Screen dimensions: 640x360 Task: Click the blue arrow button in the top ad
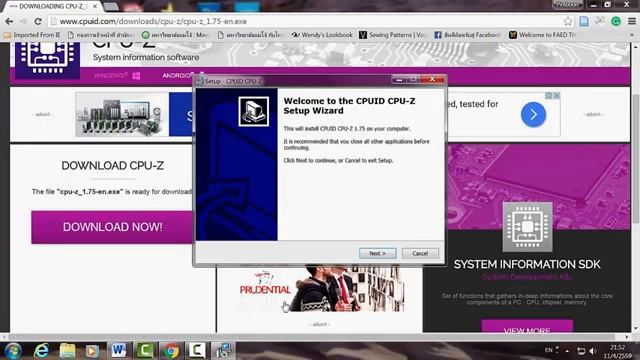(x=533, y=115)
